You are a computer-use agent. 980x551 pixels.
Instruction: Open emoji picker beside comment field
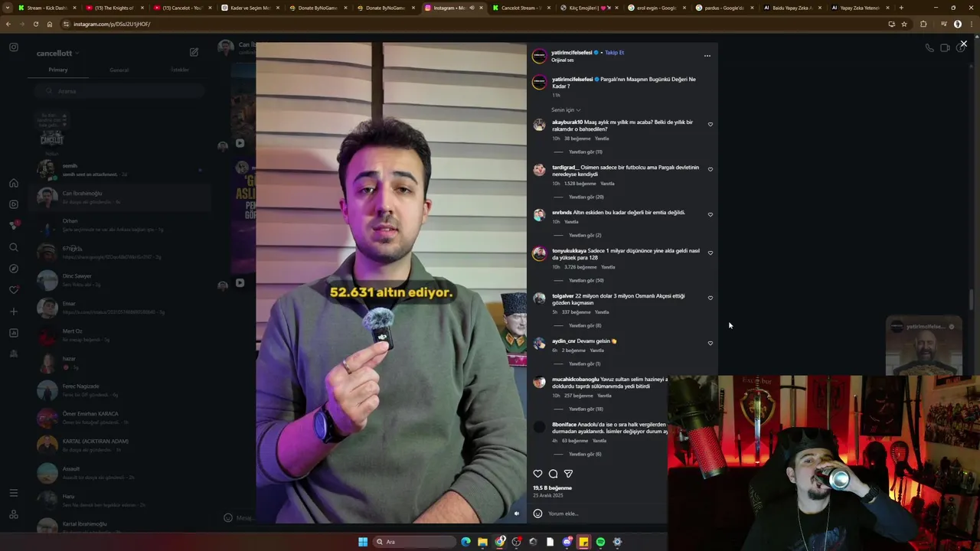[x=537, y=514]
